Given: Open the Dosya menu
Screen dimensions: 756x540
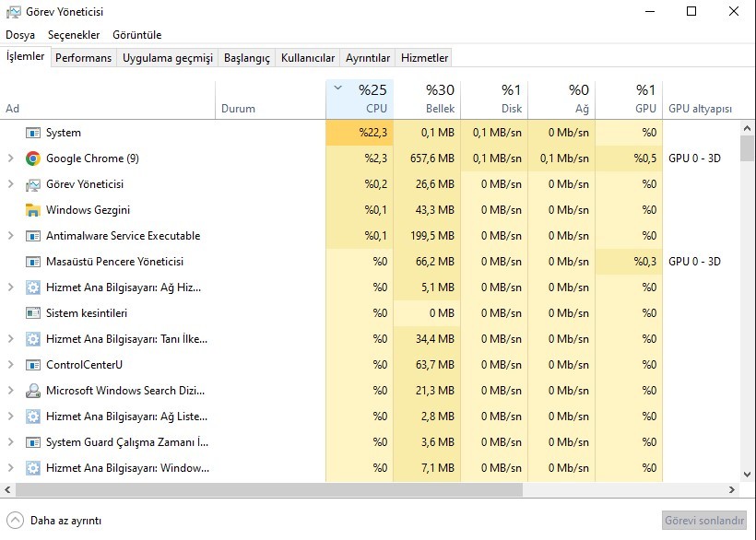Looking at the screenshot, I should click(x=20, y=35).
